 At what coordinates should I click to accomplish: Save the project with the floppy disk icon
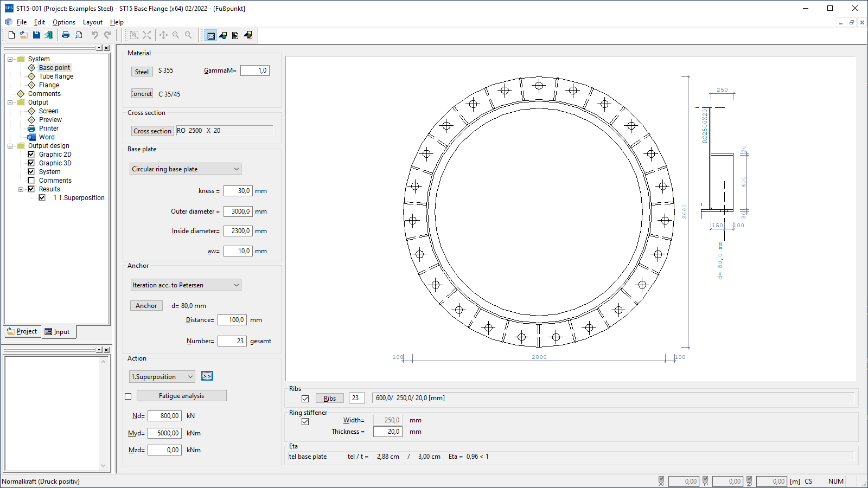tap(36, 35)
